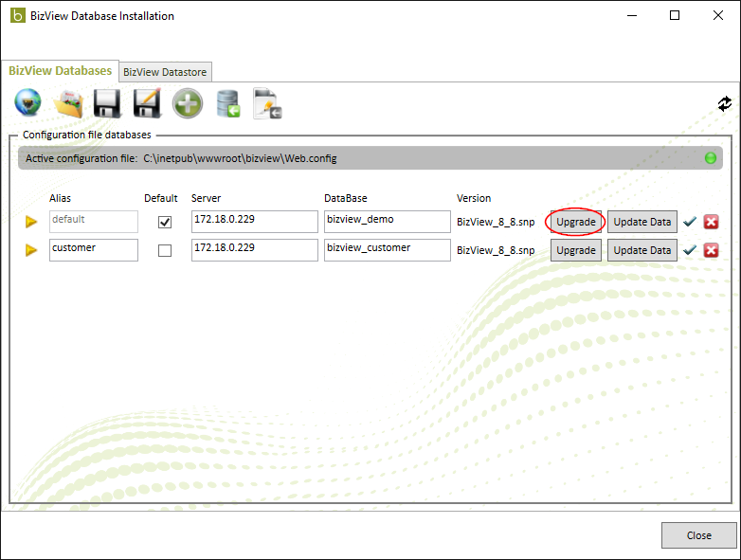Switch to BizView Databases tab

coord(60,71)
